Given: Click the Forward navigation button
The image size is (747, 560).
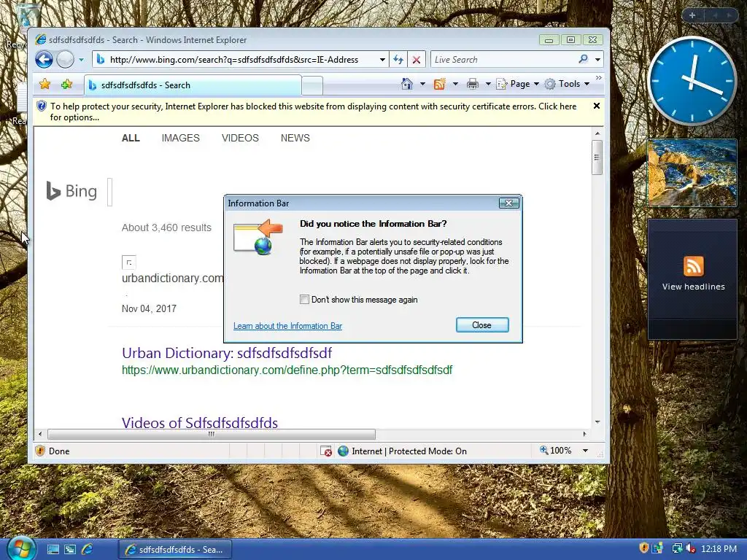Looking at the screenshot, I should pos(65,60).
